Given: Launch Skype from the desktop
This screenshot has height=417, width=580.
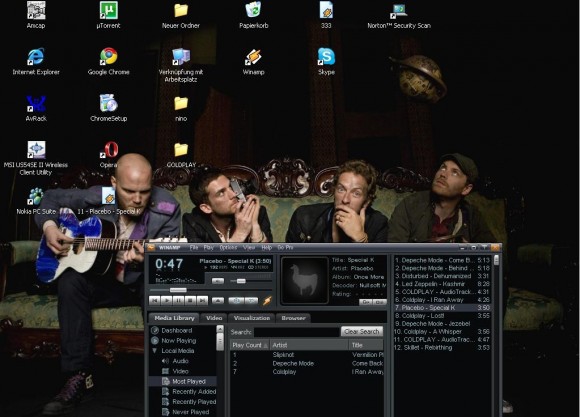Looking at the screenshot, I should (326, 61).
